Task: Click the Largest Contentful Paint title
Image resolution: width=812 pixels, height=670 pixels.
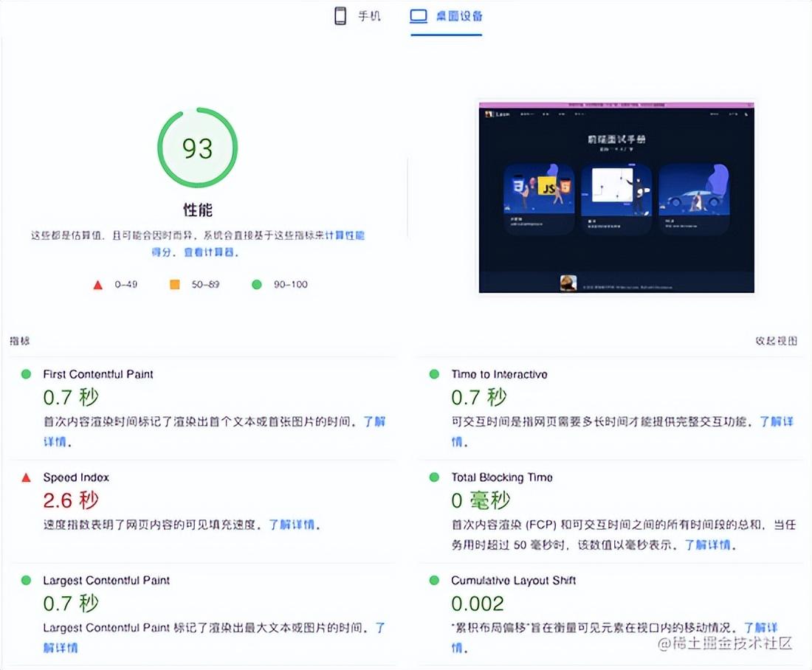Action: pyautogui.click(x=106, y=581)
